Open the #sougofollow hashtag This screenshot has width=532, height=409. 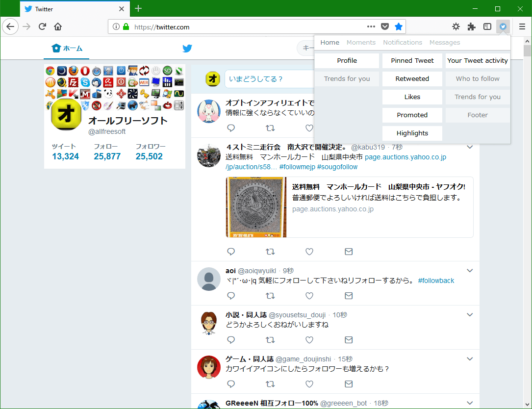[x=337, y=167]
